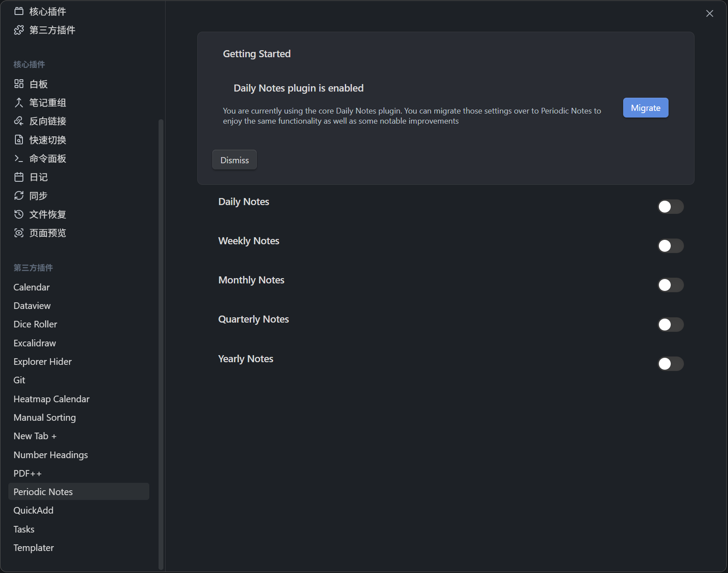This screenshot has width=728, height=573.
Task: Click the sidebar vertical scrollbar
Action: pyautogui.click(x=161, y=343)
